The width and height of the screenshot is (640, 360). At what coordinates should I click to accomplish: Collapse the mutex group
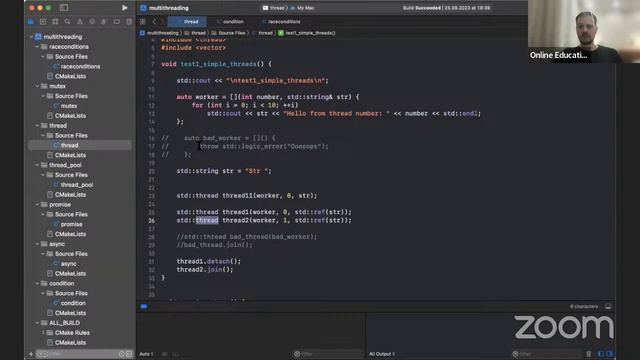click(37, 86)
